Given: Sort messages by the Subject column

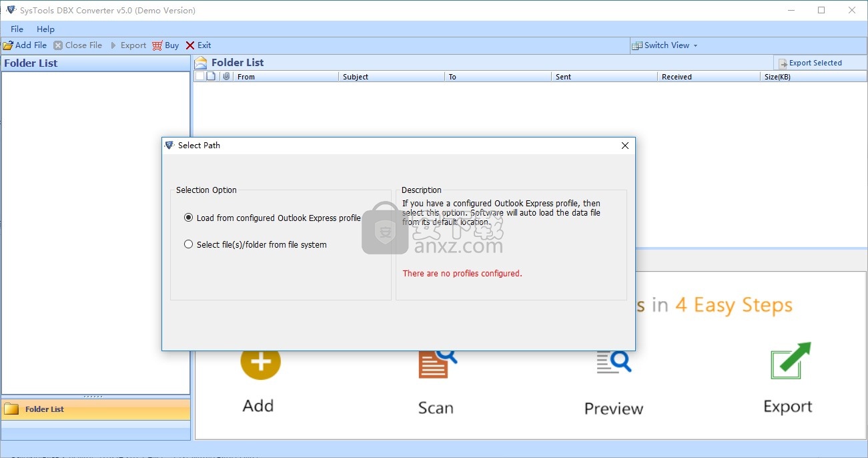Looking at the screenshot, I should coord(391,77).
